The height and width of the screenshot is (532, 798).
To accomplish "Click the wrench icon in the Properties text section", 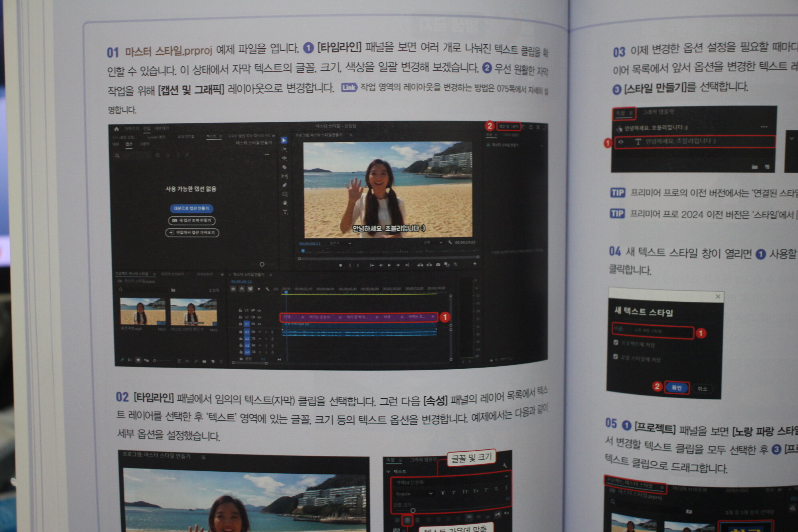I will click(x=505, y=465).
